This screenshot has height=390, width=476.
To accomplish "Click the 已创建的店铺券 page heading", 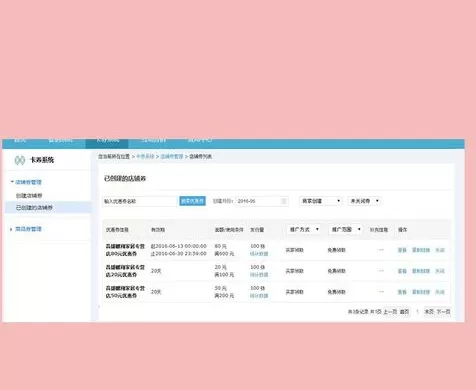I will (x=125, y=179).
